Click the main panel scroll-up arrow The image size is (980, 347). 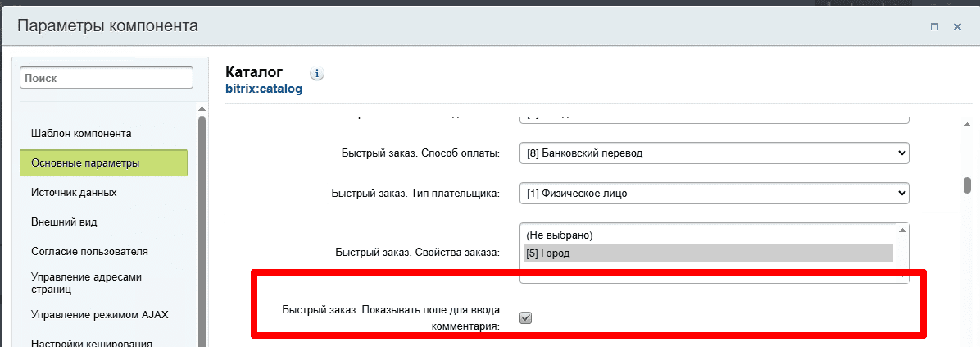tap(967, 124)
